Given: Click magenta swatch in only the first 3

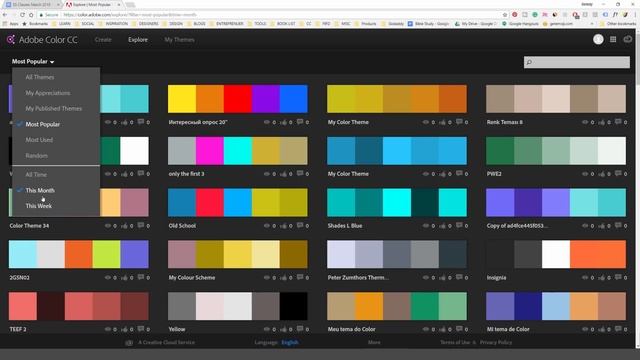Looking at the screenshot, I should [209, 151].
